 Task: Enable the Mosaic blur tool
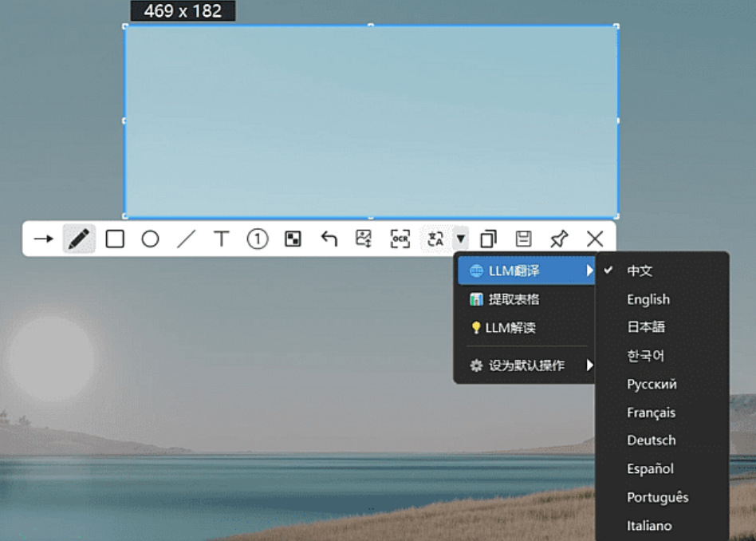[x=292, y=238]
